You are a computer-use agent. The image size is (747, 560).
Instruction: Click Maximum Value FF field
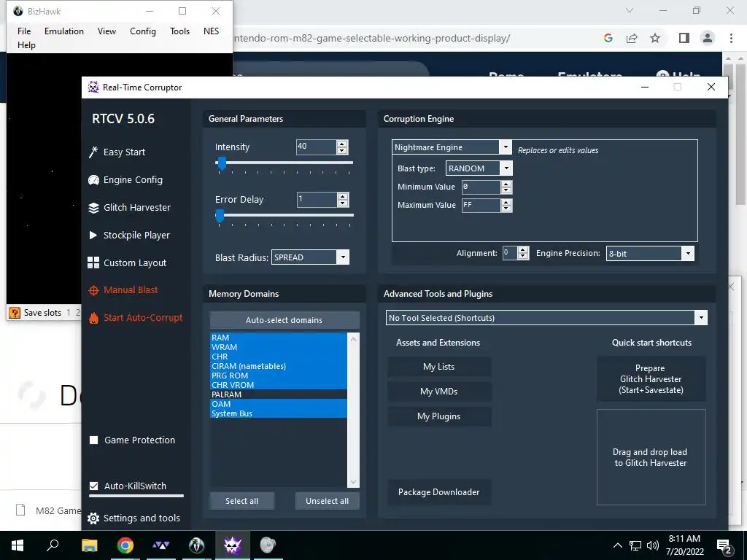click(481, 205)
